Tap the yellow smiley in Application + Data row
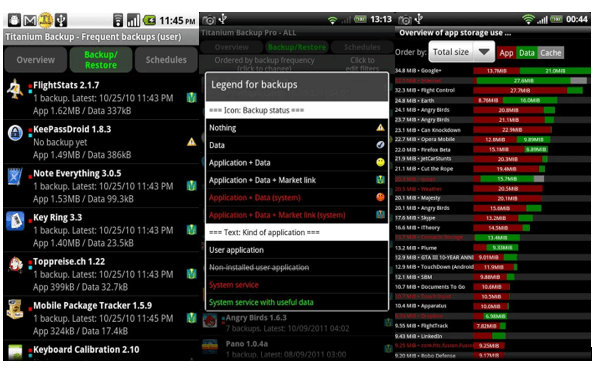Screen dimensions: 602x371 pos(380,162)
